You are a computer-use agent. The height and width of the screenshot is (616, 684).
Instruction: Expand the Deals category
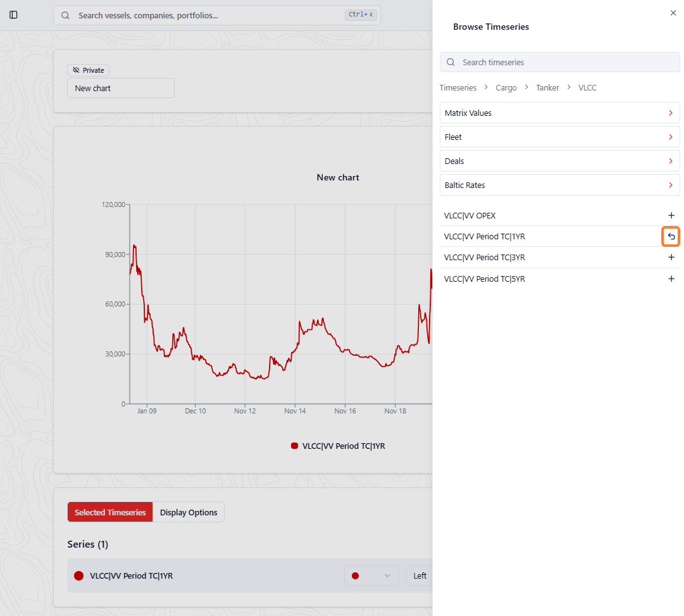pyautogui.click(x=560, y=161)
